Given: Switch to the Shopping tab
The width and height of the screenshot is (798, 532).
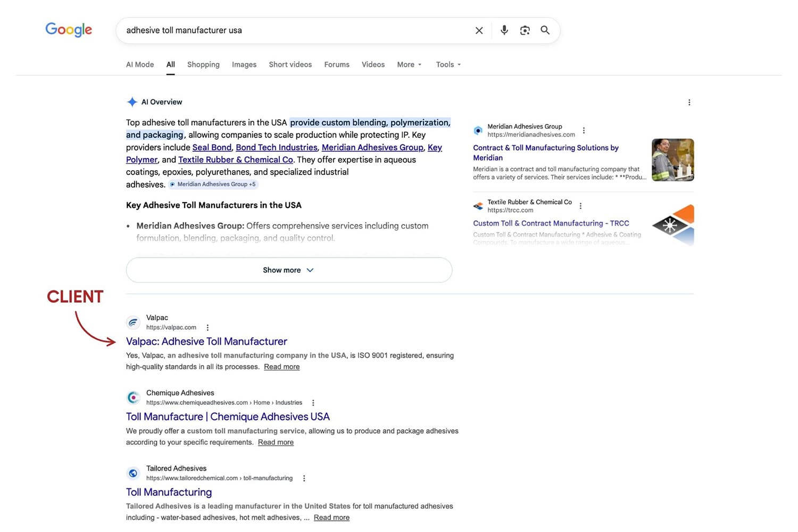Looking at the screenshot, I should point(203,64).
